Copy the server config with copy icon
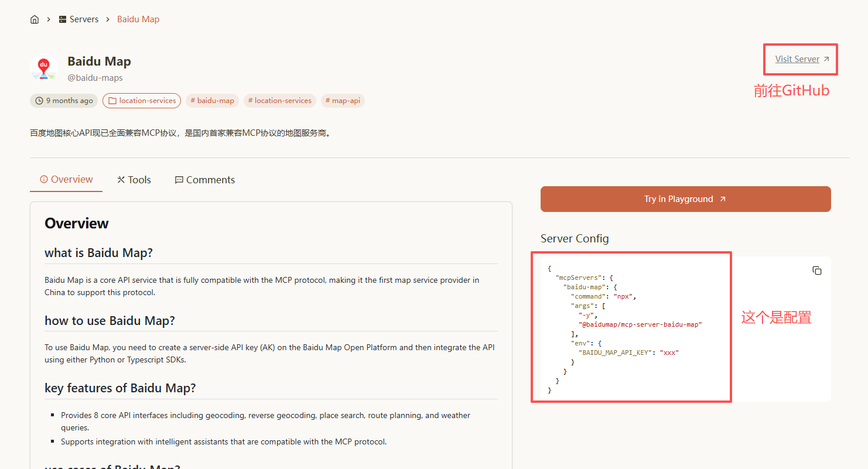 [817, 271]
